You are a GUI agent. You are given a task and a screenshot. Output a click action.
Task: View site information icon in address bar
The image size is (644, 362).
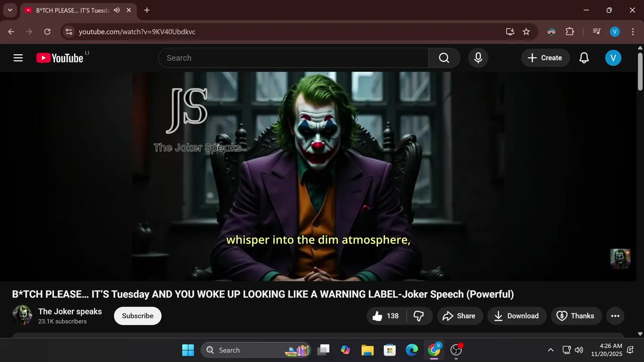tap(69, 32)
